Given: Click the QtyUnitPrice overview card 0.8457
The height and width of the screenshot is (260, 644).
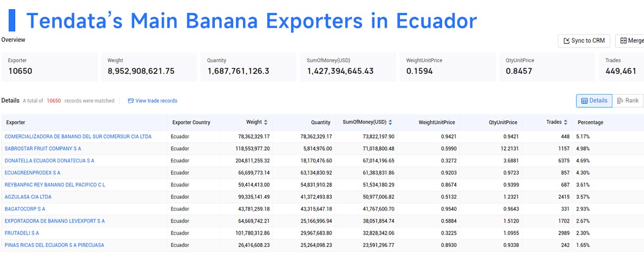Looking at the screenshot, I should coord(547,67).
